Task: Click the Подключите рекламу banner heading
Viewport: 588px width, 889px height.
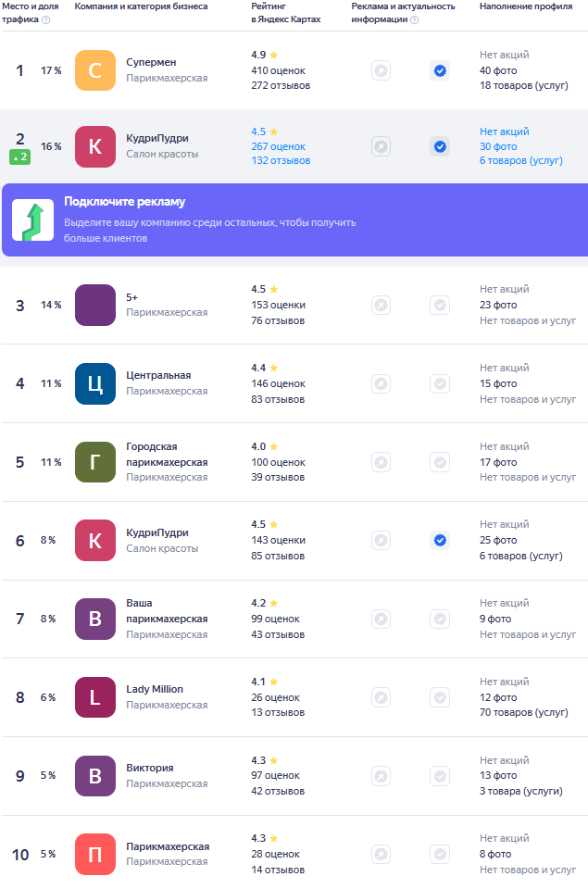Action: click(125, 202)
